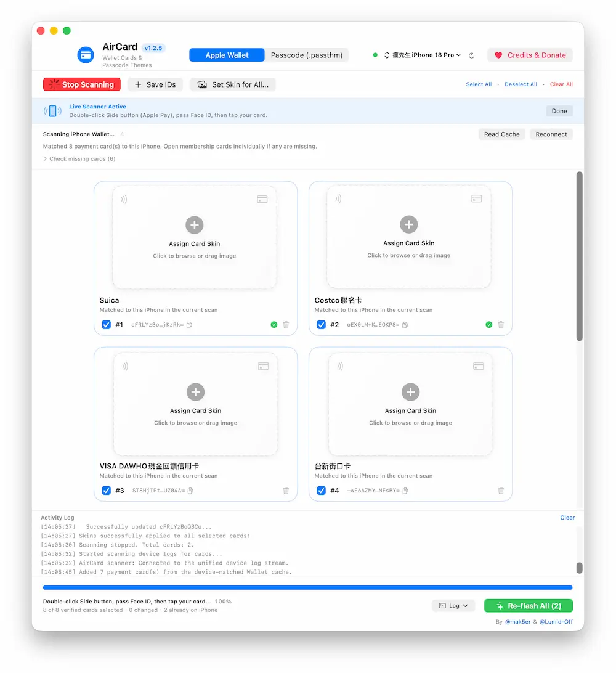The image size is (616, 673).
Task: Click the Reconnect button
Action: pyautogui.click(x=551, y=134)
